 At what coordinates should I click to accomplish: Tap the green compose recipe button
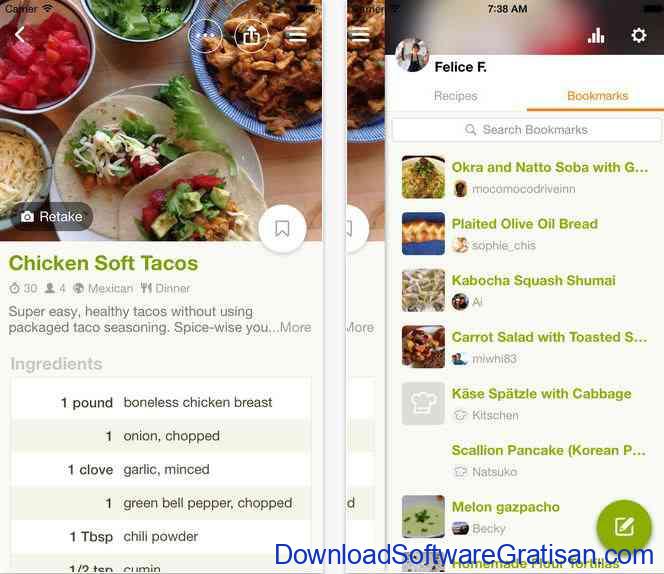tap(624, 527)
